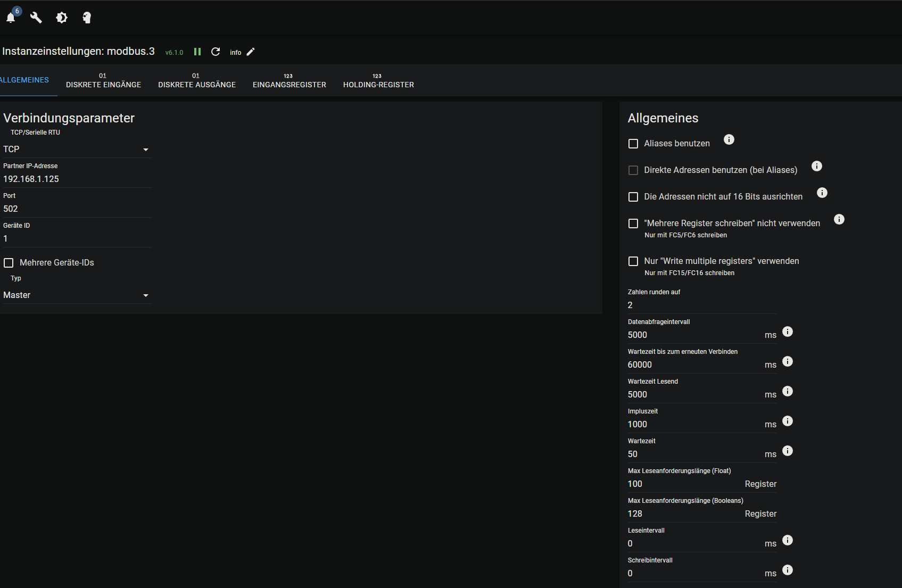Enable Nur "Write multiple registers" verwenden
The height and width of the screenshot is (588, 902).
[x=633, y=261]
